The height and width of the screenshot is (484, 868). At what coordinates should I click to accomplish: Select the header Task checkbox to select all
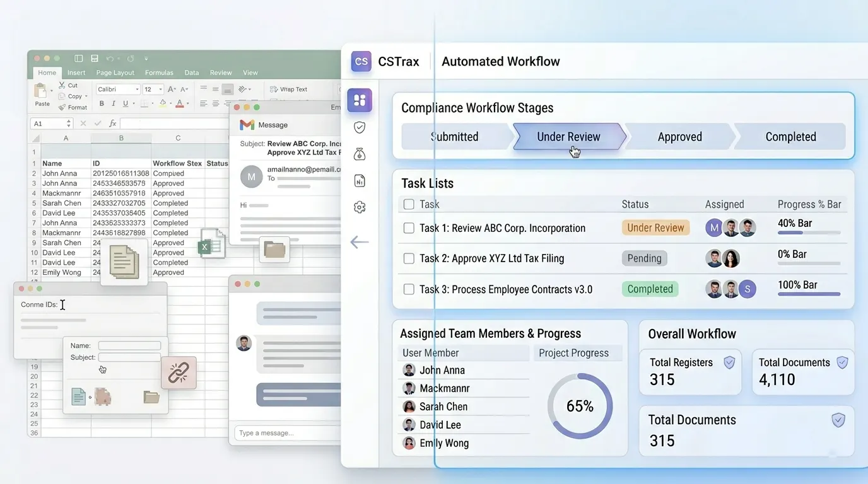coord(409,204)
